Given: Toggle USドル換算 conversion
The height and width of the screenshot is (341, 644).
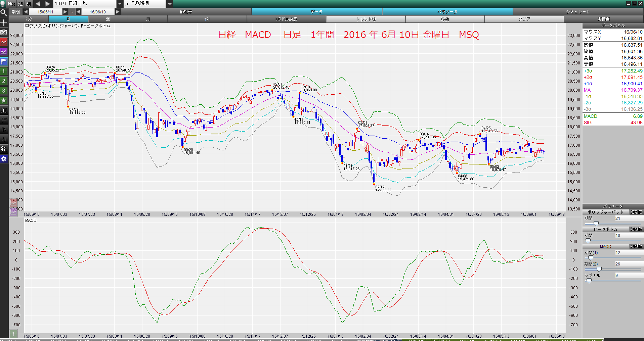Looking at the screenshot, I should pos(286,19).
